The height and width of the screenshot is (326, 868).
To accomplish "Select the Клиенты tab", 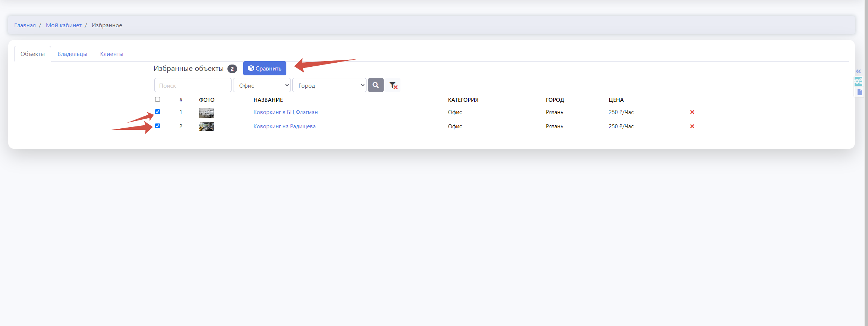I will click(111, 54).
